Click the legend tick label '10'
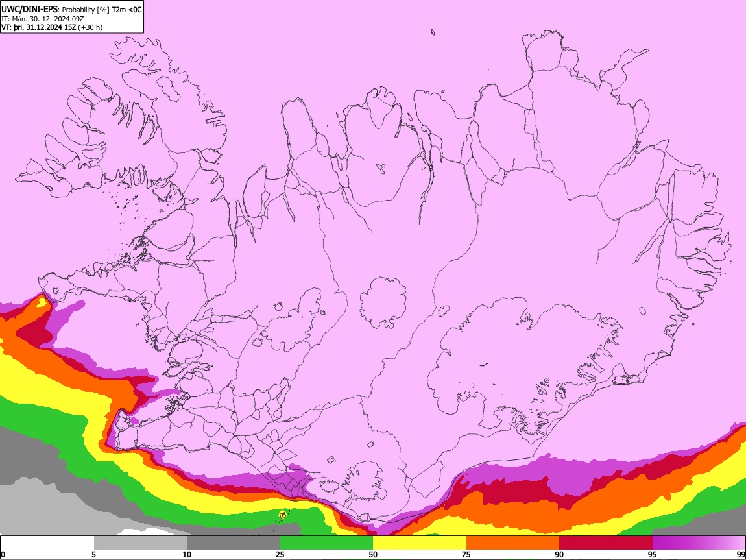 (x=187, y=554)
